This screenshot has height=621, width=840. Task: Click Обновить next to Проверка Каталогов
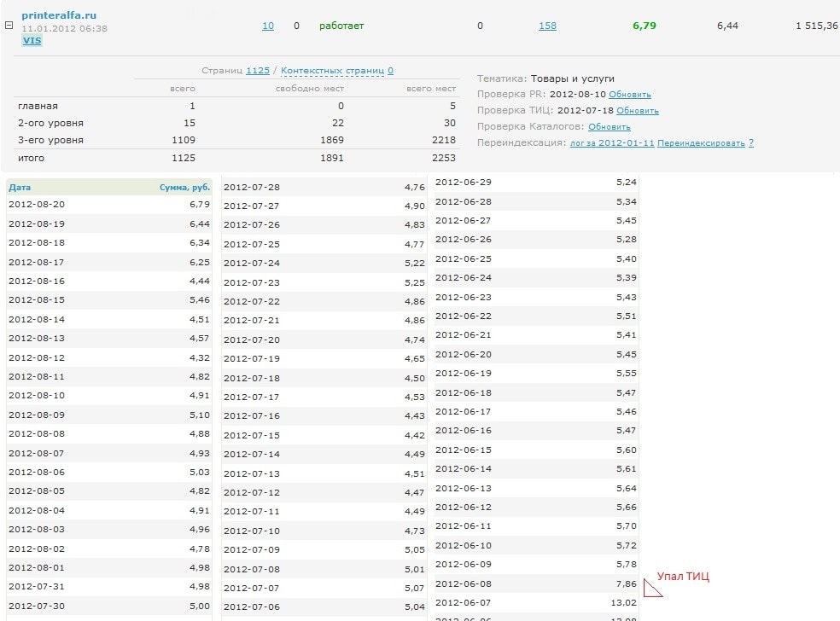pyautogui.click(x=610, y=127)
